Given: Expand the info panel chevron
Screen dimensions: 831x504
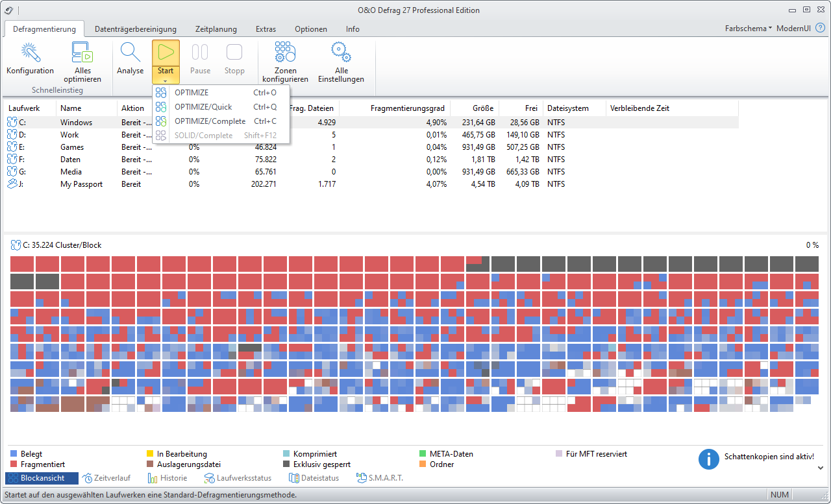Looking at the screenshot, I should point(821,468).
